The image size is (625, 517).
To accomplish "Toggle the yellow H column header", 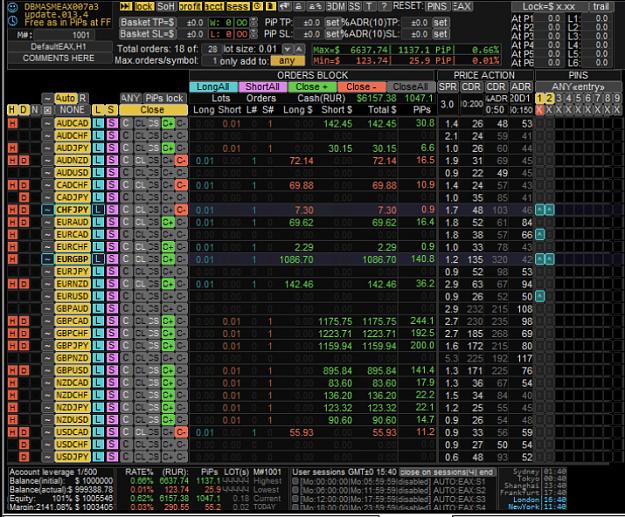I will 12,110.
